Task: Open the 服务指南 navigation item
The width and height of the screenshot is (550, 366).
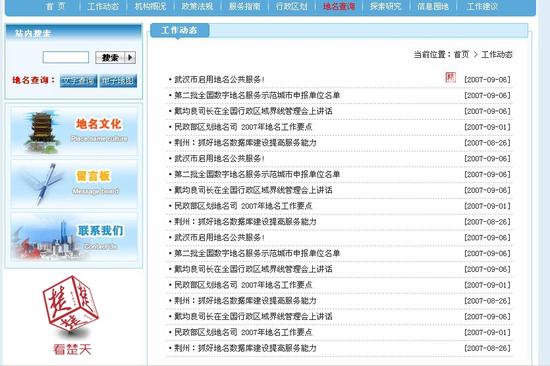Action: pos(245,6)
